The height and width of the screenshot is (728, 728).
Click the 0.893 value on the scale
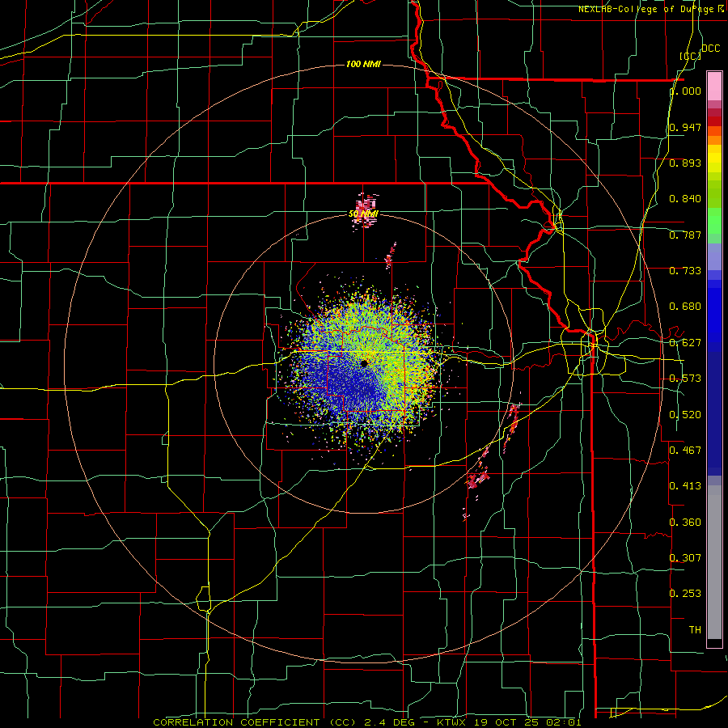click(x=685, y=163)
